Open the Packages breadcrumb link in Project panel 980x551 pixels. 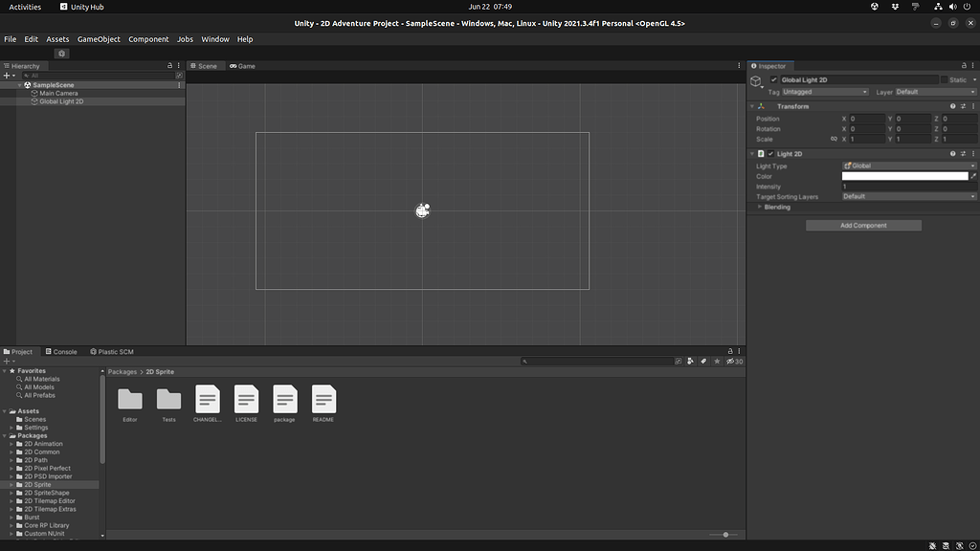point(122,372)
